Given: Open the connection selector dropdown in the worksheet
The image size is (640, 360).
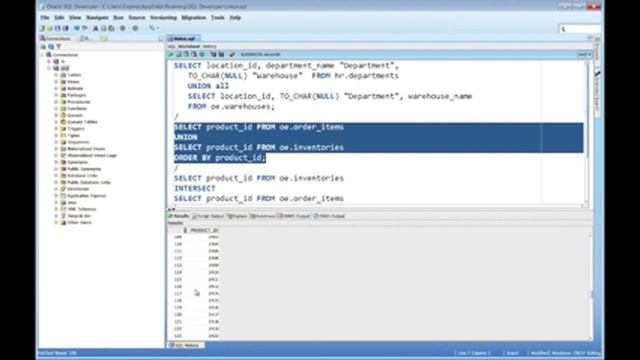Looking at the screenshot, I should point(584,54).
